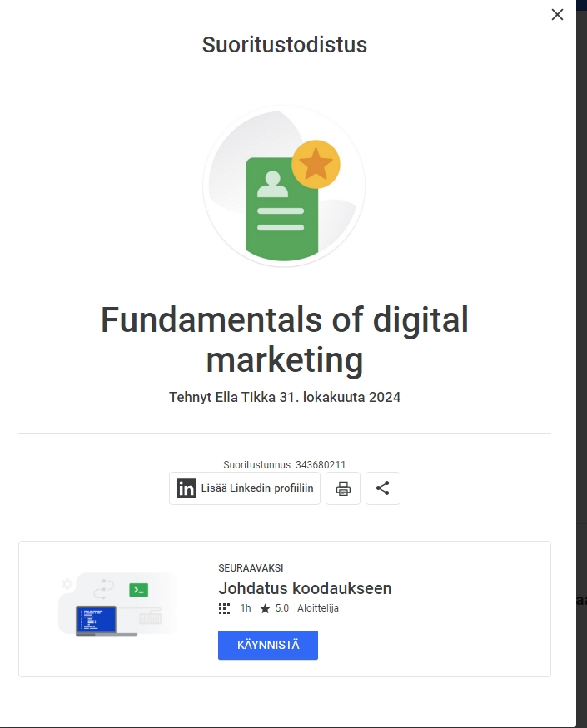
Task: Close the certificate dialog with the X
Action: pos(557,14)
